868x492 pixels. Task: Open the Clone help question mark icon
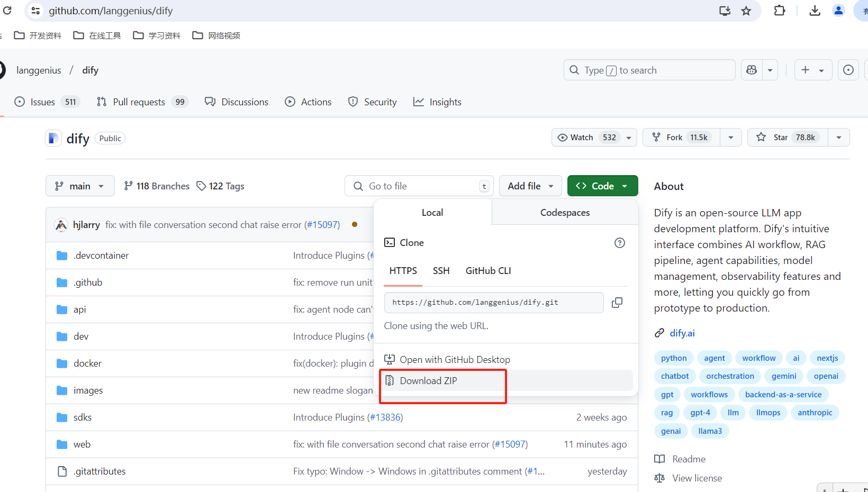pyautogui.click(x=620, y=243)
